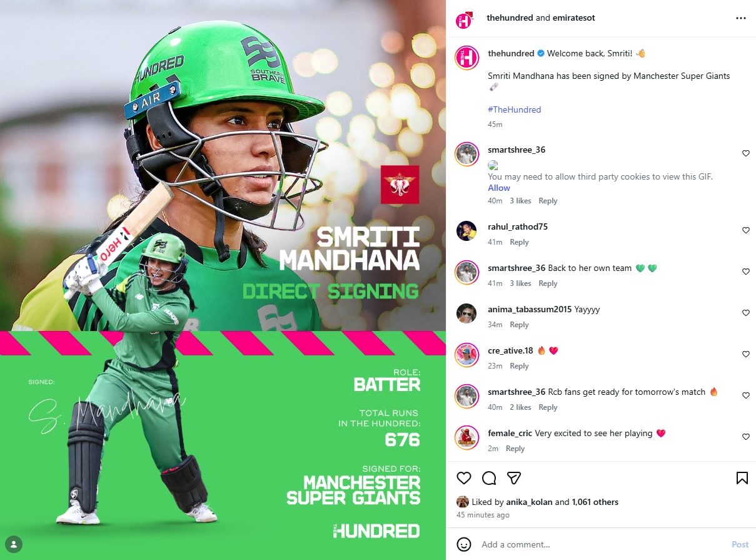Screen dimensions: 756x560
Task: View 3 likes on 'Back to her own team'
Action: [520, 283]
